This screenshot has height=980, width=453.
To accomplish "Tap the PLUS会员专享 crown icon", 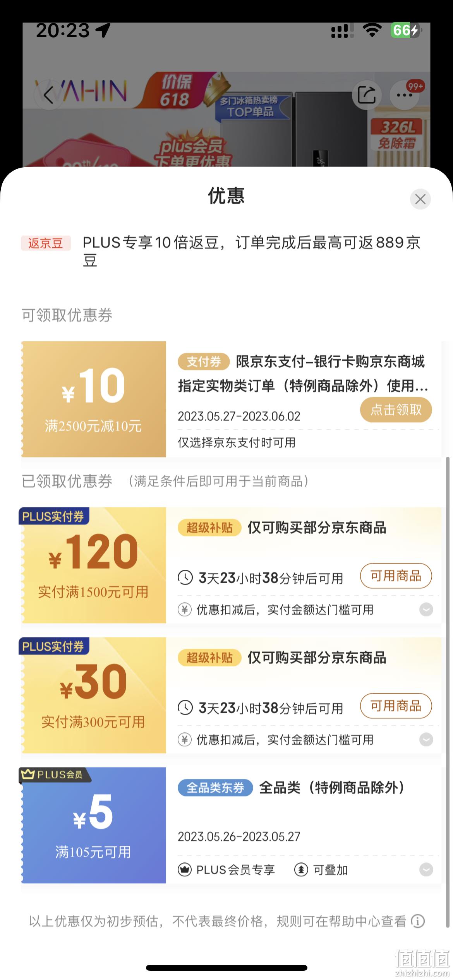I will click(185, 870).
